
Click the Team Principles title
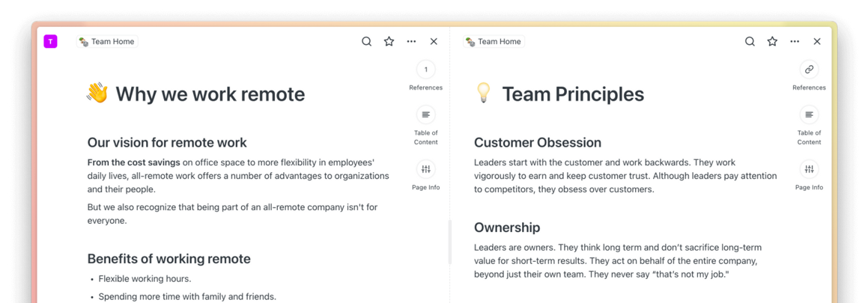coord(573,94)
